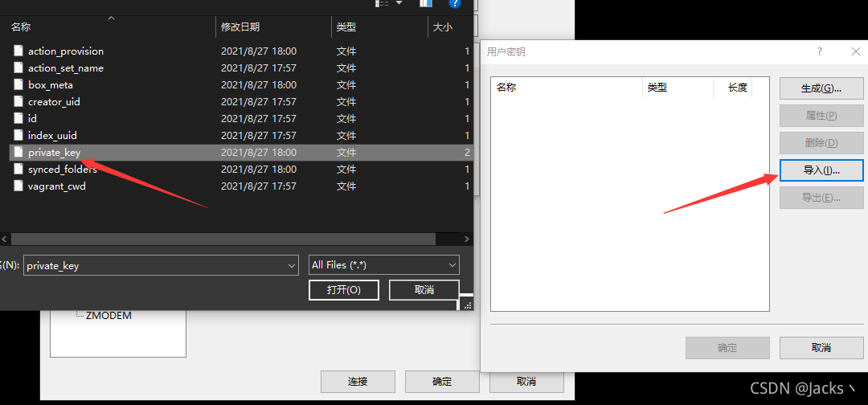The height and width of the screenshot is (405, 868).
Task: Select ZMODEM in the background tree
Action: tap(109, 316)
